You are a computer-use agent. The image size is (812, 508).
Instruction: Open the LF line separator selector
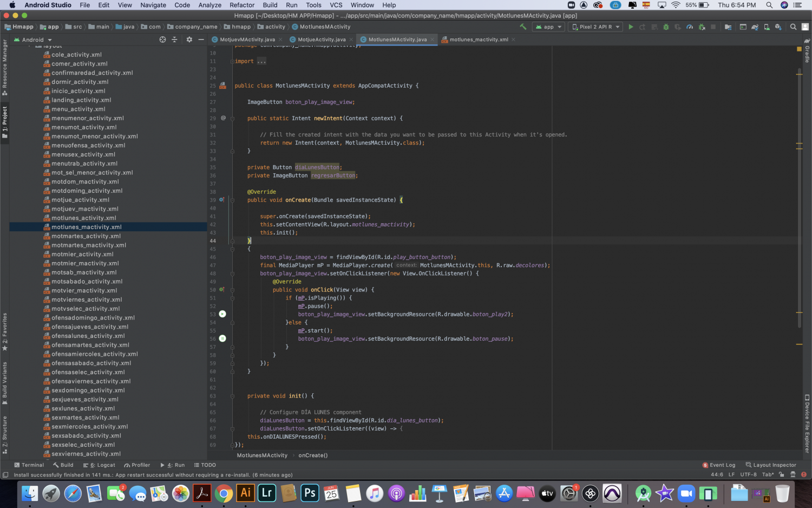(x=731, y=474)
